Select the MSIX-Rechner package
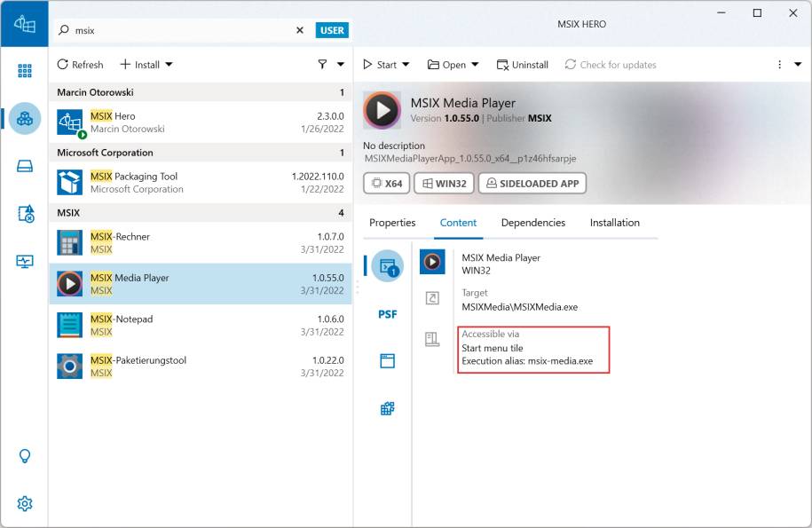Viewport: 812px width, 528px height. coord(201,243)
